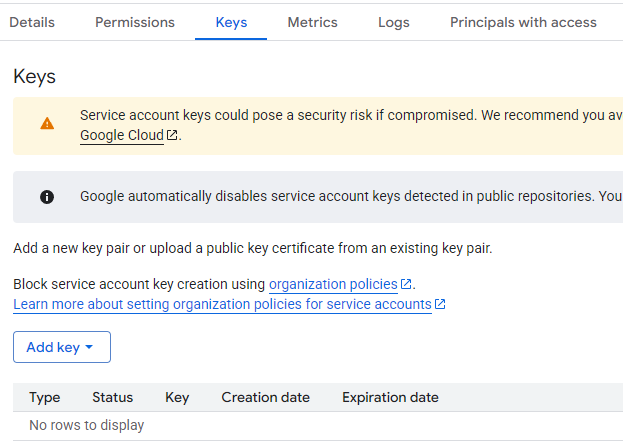
Task: Click the orange warning triangle icon
Action: (47, 124)
